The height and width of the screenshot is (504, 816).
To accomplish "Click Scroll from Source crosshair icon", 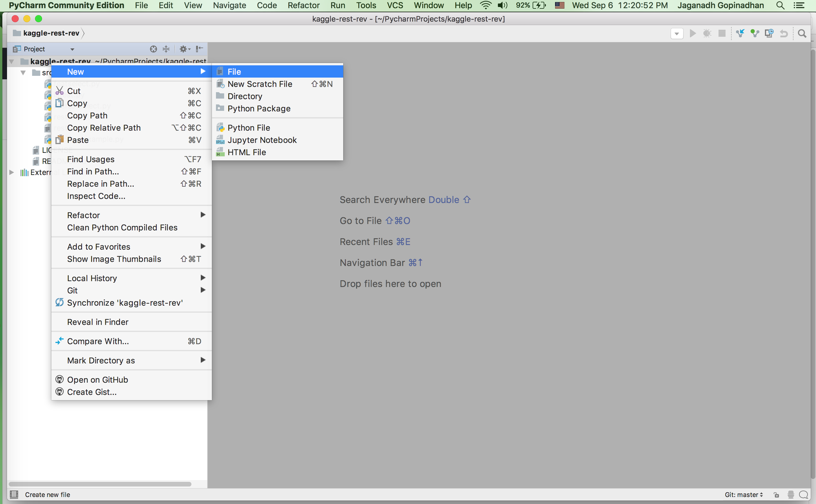I will point(153,49).
